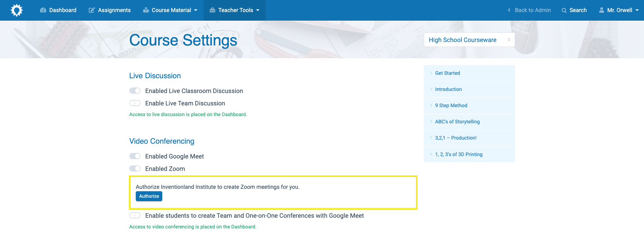Viewport: 644px width, 246px height.
Task: Click the Teacher Tools briefcase icon
Action: click(x=212, y=10)
